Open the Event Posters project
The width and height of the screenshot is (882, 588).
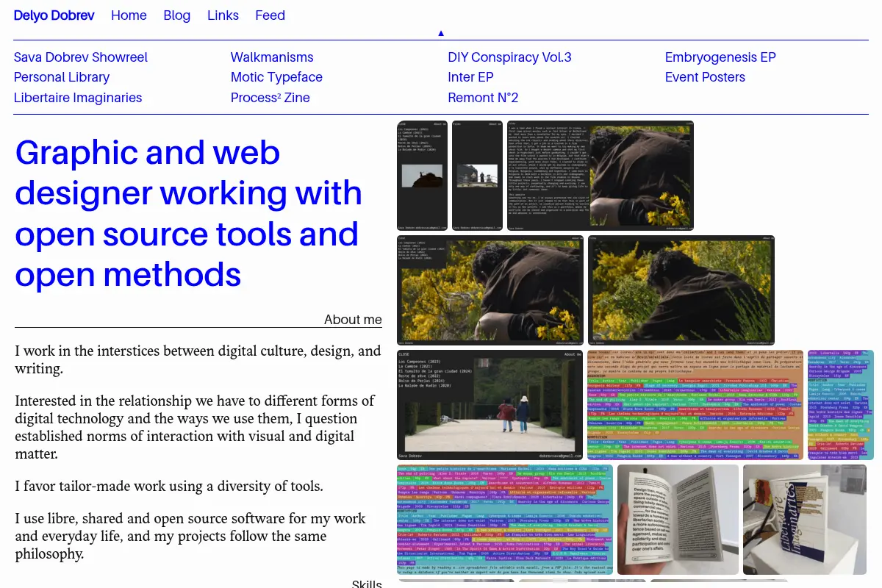tap(705, 77)
